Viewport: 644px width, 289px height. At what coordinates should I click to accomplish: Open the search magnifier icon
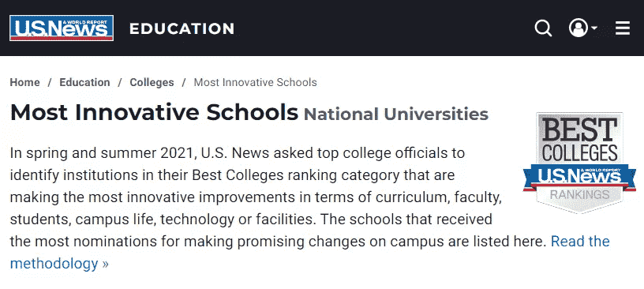tap(543, 28)
